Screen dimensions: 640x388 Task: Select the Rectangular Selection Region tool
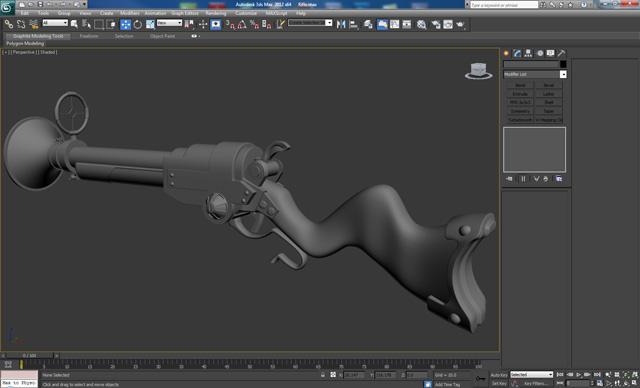pos(99,24)
